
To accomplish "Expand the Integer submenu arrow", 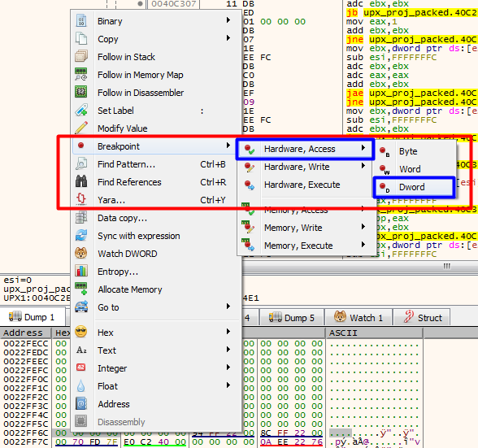I will [228, 368].
